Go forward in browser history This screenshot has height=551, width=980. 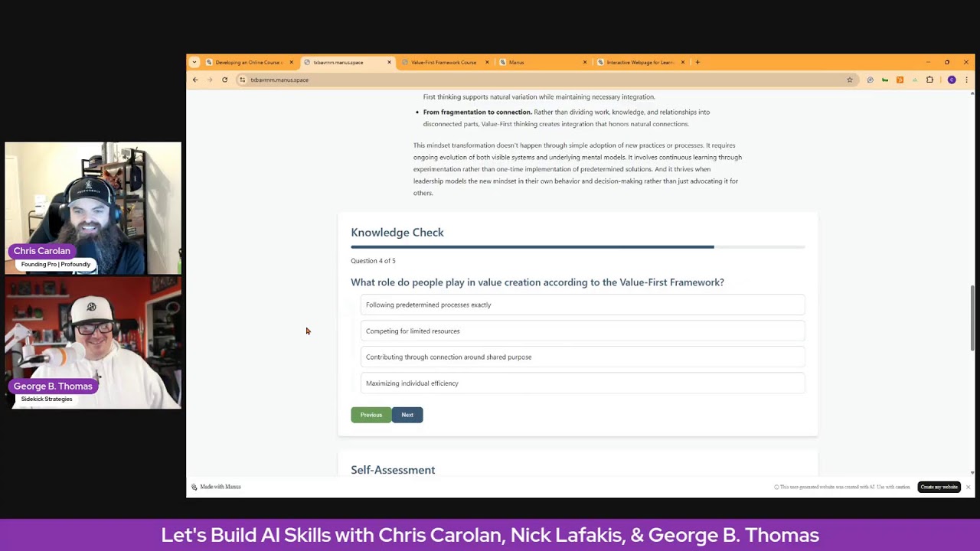(210, 80)
